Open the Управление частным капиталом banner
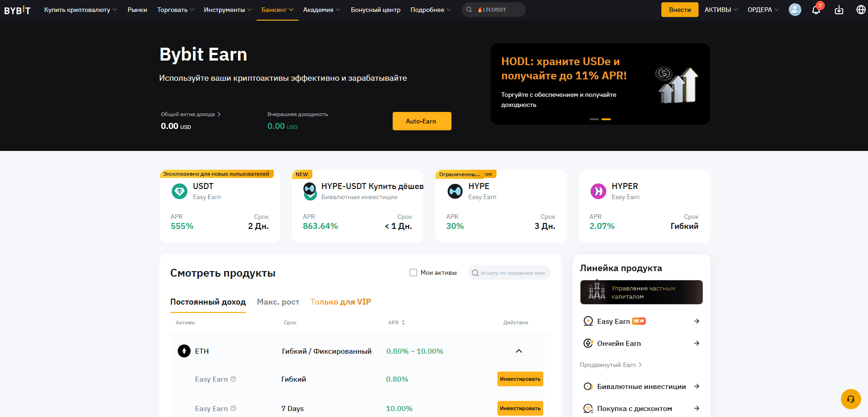Image resolution: width=868 pixels, height=417 pixels. point(642,292)
